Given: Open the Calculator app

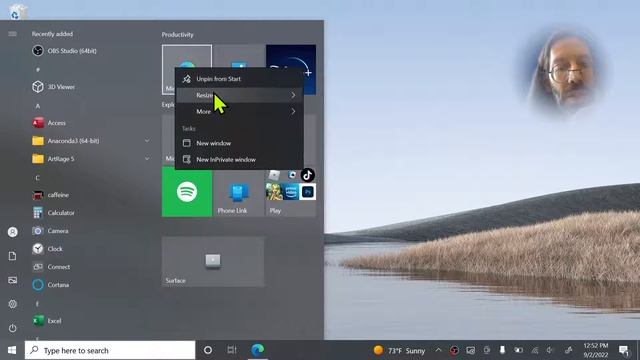Looking at the screenshot, I should 53,213.
